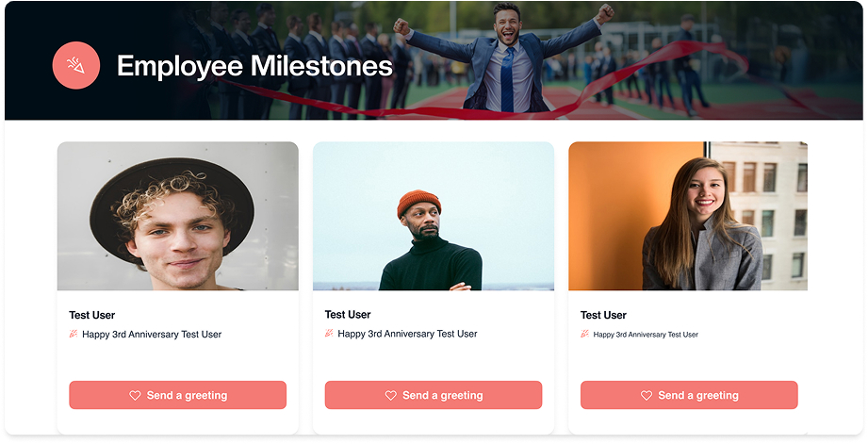The width and height of the screenshot is (868, 444).
Task: Click the celebrating man in the banner image
Action: click(x=504, y=58)
